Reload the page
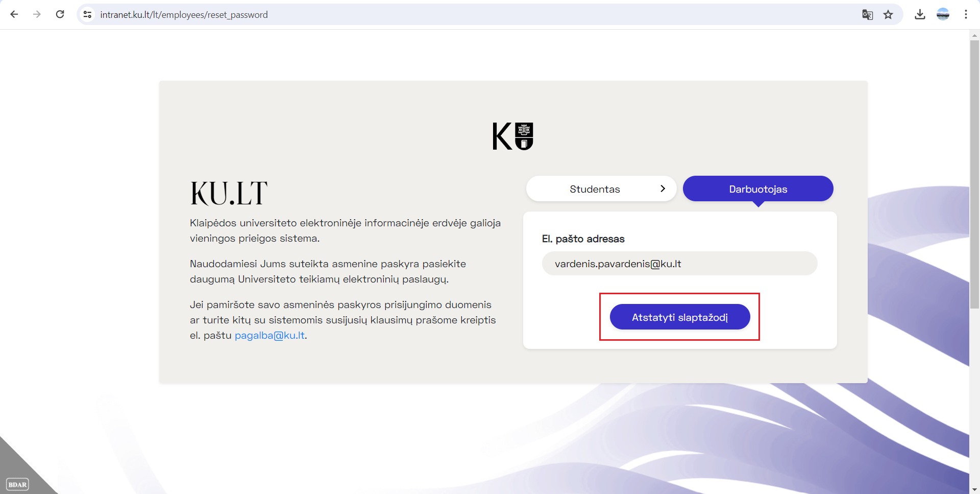Viewport: 980px width, 494px height. (60, 14)
